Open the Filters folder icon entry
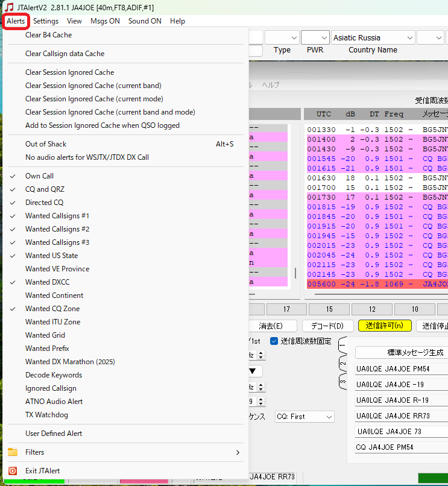 click(13, 452)
